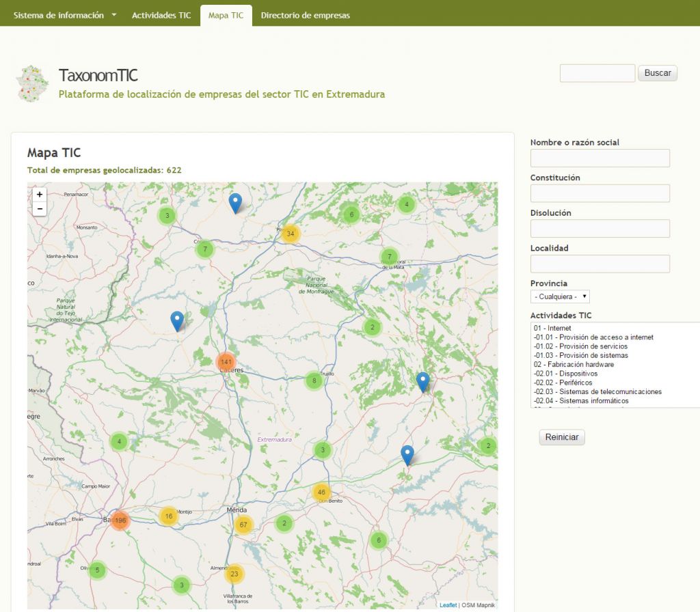The width and height of the screenshot is (700, 612).
Task: Open cluster marker 3 near the Extremadura label
Action: 323,449
